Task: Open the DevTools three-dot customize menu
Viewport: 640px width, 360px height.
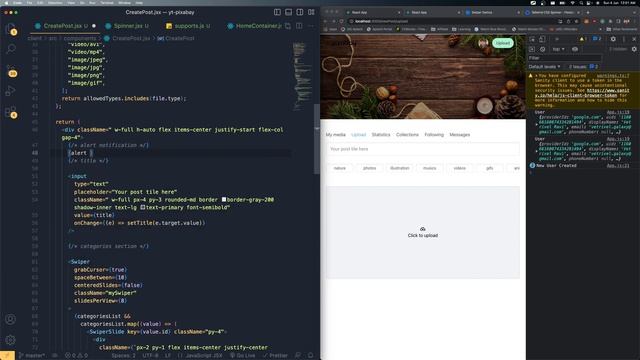Action: (624, 39)
